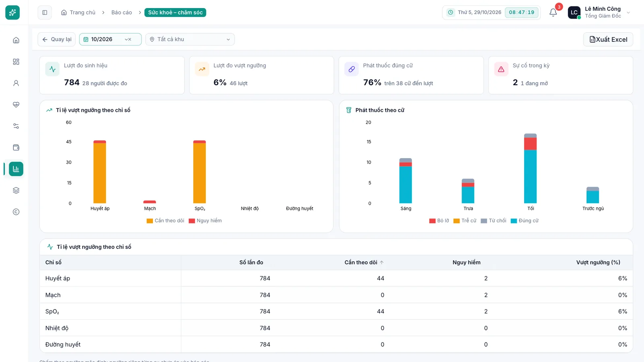Click the pill icon on Phát thuốc đúng cữ card
The width and height of the screenshot is (644, 362).
pyautogui.click(x=351, y=69)
